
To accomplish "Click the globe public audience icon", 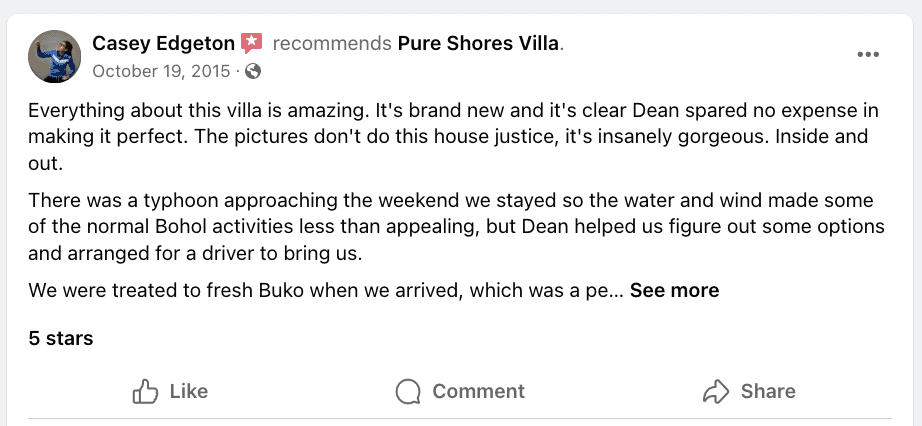I will click(253, 71).
